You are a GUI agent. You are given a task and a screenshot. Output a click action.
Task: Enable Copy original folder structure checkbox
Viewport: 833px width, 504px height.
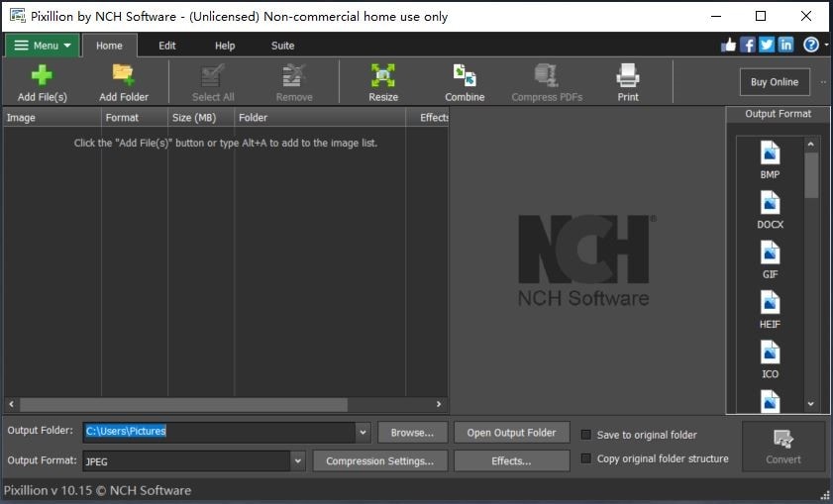tap(586, 457)
